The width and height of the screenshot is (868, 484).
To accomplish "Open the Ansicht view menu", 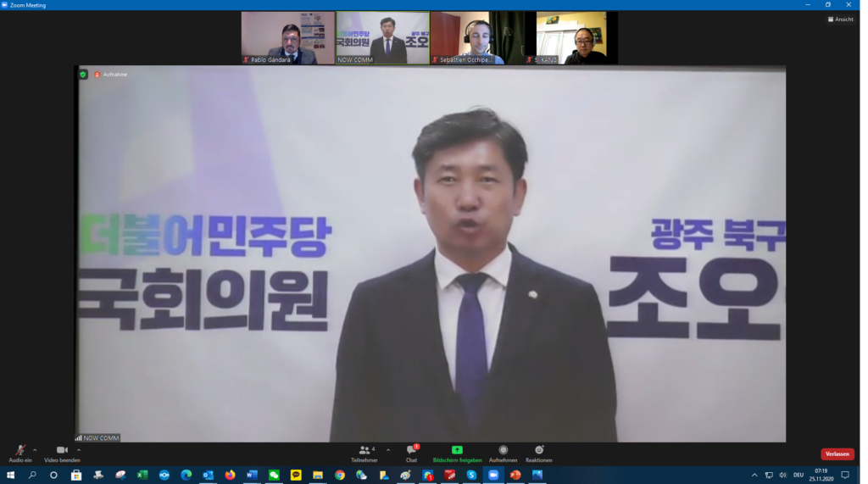I will pos(841,19).
